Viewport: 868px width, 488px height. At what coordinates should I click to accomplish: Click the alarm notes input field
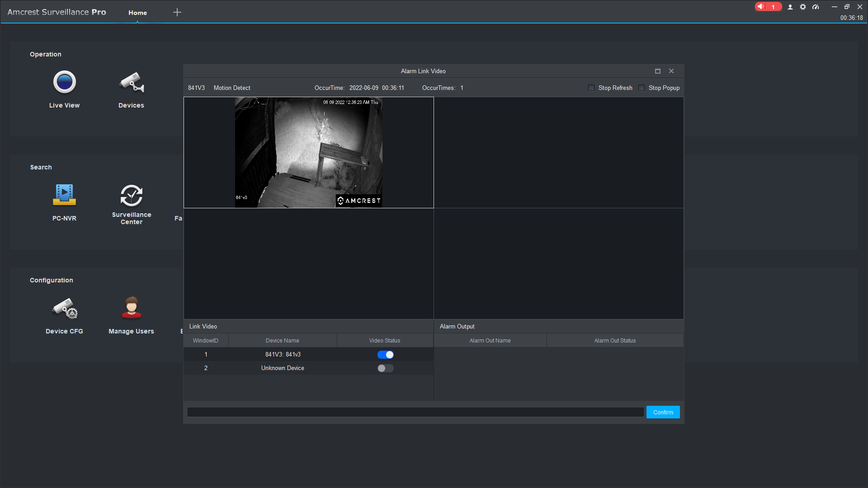[415, 412]
